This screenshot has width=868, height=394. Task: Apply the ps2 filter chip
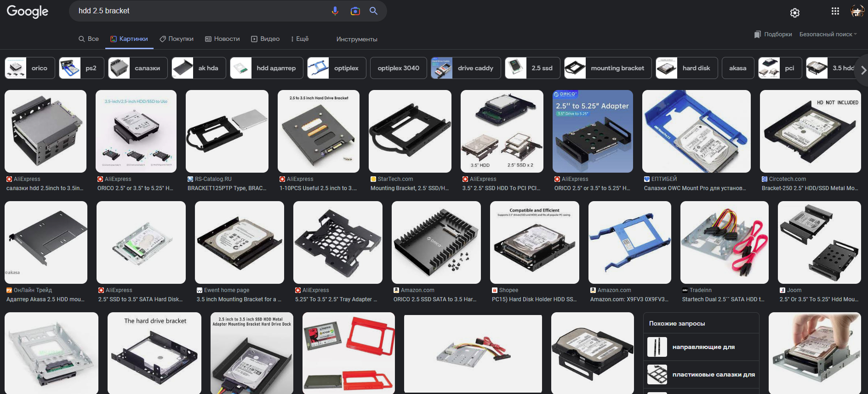(82, 68)
